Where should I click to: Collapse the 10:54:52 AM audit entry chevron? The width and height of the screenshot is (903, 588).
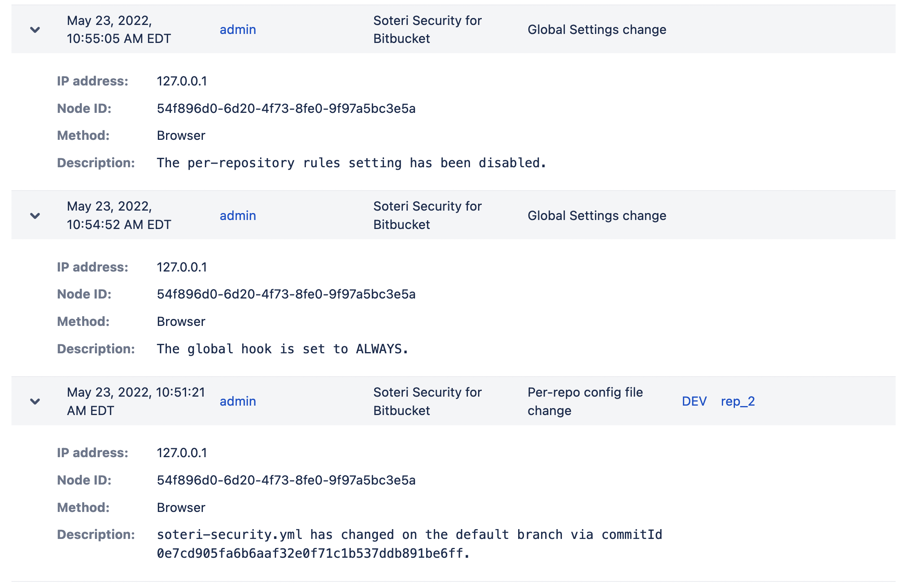click(35, 216)
